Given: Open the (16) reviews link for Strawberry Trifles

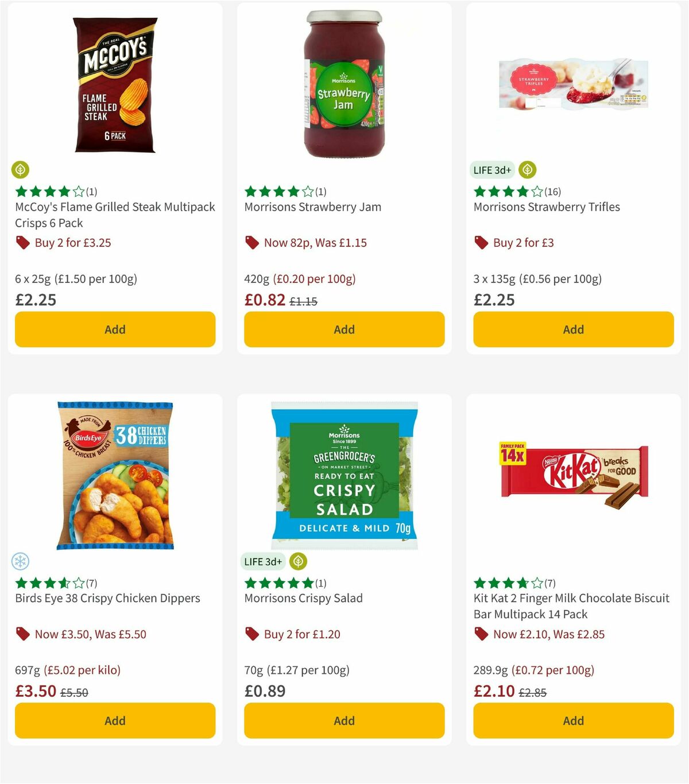Looking at the screenshot, I should pyautogui.click(x=553, y=192).
